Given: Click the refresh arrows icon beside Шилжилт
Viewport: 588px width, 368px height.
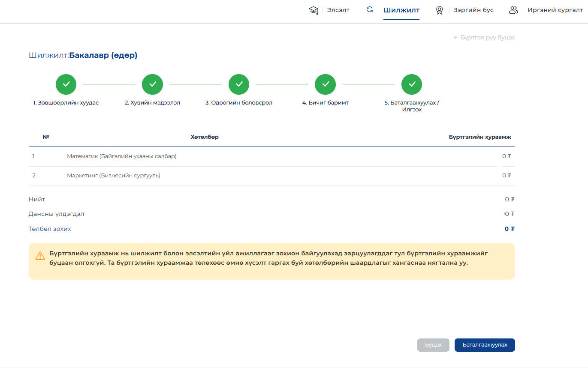Looking at the screenshot, I should 370,9.
